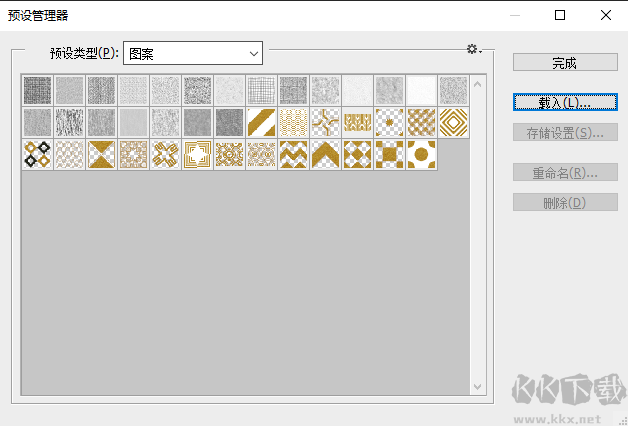Image resolution: width=628 pixels, height=426 pixels.
Task: Click the 存储设置(S)... button
Action: pyautogui.click(x=565, y=133)
